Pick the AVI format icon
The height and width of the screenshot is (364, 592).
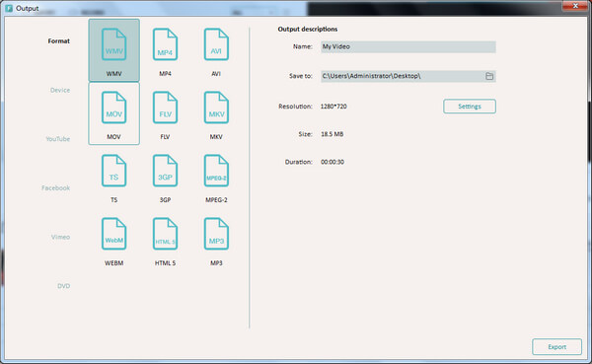[x=216, y=45]
